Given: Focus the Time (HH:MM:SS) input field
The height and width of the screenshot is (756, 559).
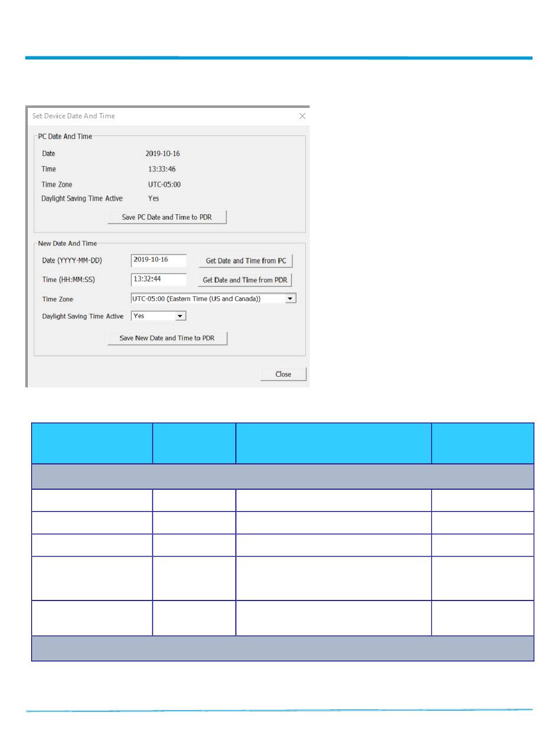Looking at the screenshot, I should coord(159,279).
